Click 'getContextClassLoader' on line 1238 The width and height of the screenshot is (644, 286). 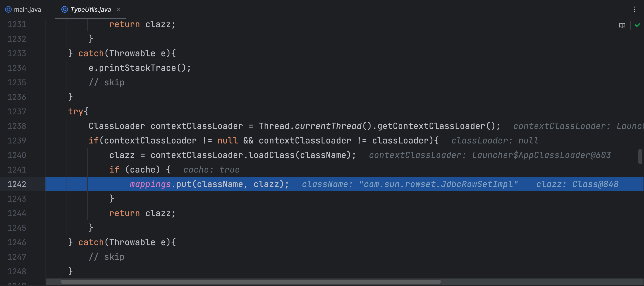(x=431, y=126)
